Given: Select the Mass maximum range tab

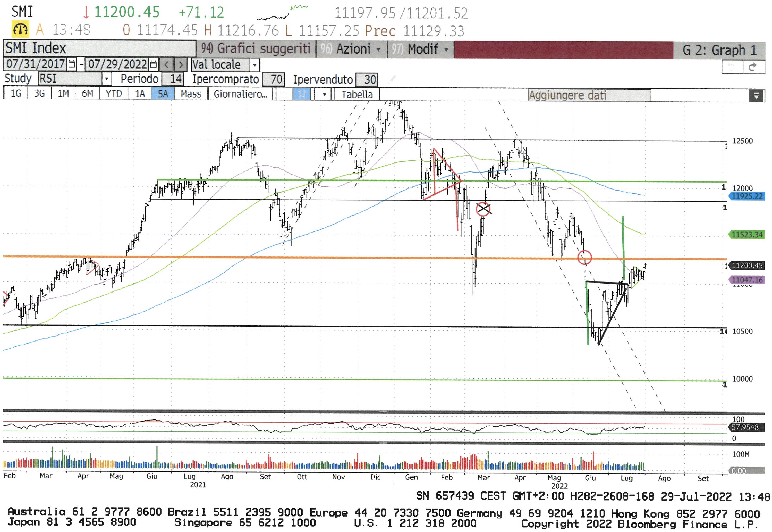Looking at the screenshot, I should (x=191, y=94).
